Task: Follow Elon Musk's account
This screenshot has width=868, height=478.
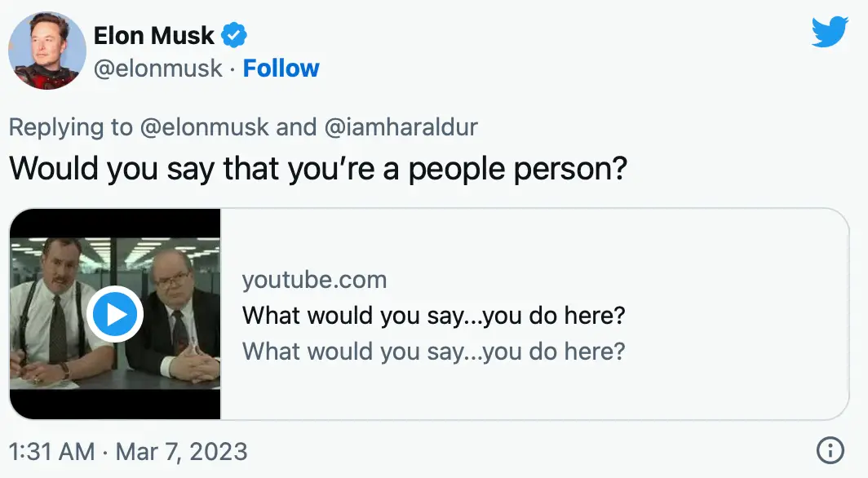Action: click(281, 69)
